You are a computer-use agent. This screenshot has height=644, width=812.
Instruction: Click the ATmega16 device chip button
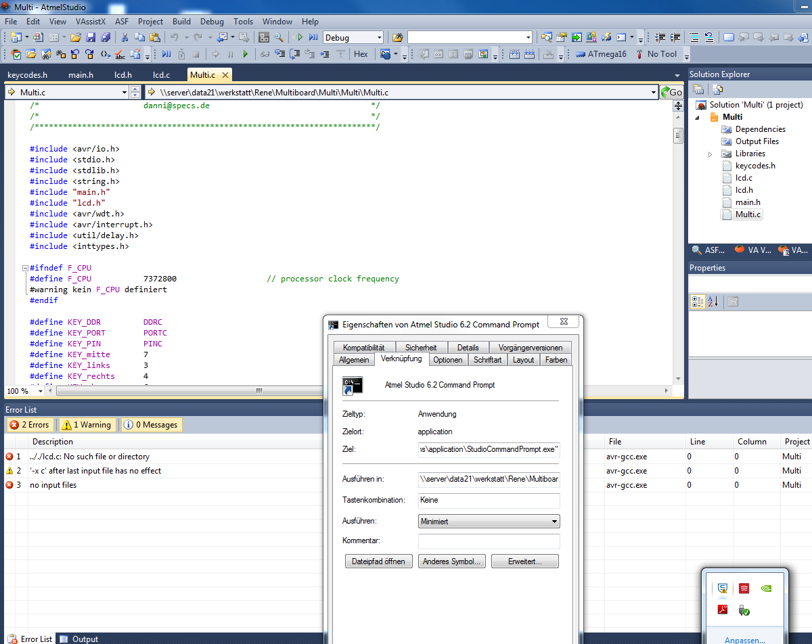pyautogui.click(x=602, y=54)
